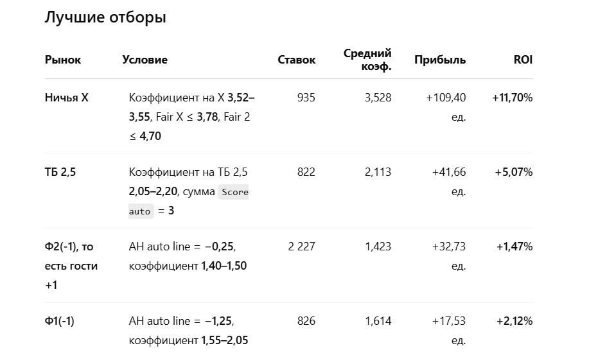589x364 pixels.
Task: Select the "Ничья X" market cell
Action: click(67, 98)
